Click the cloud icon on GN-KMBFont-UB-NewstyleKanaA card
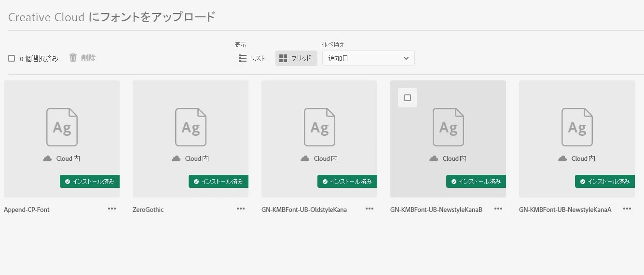This screenshot has height=275, width=644. click(562, 158)
